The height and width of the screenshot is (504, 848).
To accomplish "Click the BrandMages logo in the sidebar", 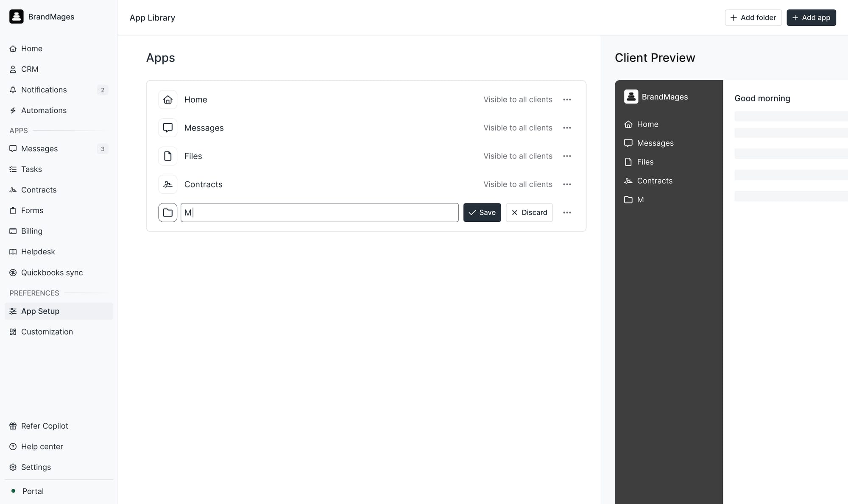I will pyautogui.click(x=17, y=17).
